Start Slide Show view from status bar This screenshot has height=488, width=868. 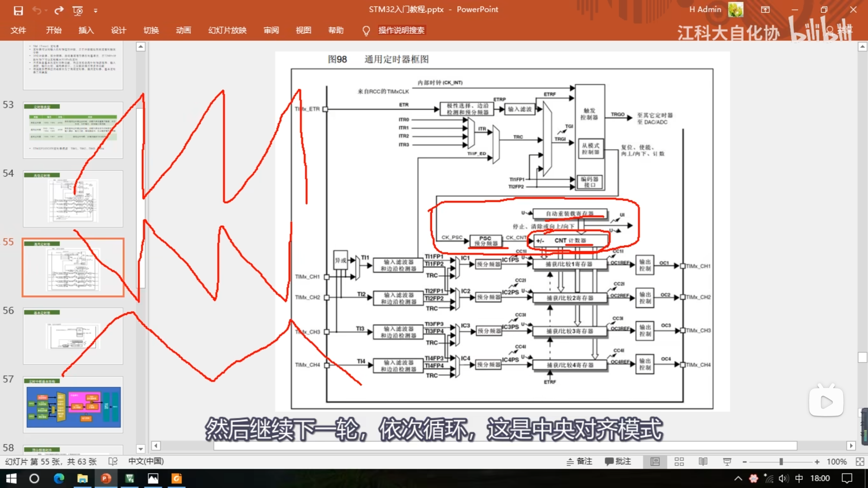click(x=727, y=462)
